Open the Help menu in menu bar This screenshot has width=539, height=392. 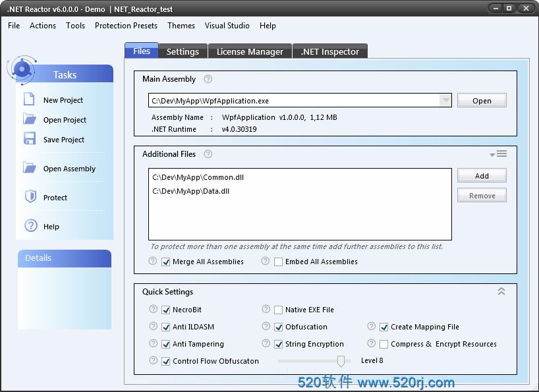click(268, 26)
